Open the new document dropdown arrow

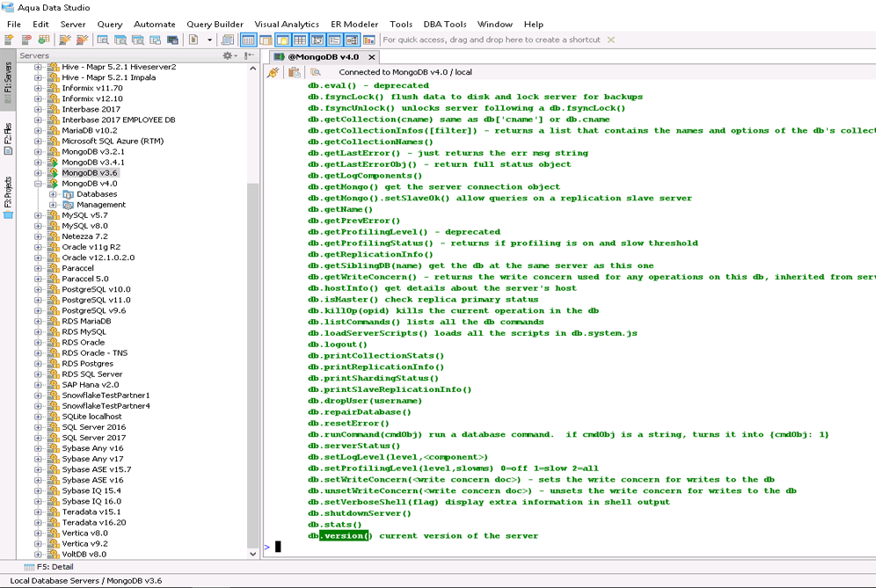click(209, 40)
